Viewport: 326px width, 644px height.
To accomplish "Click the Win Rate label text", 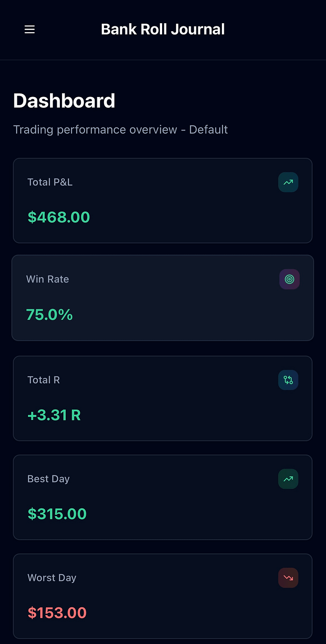I will (48, 279).
